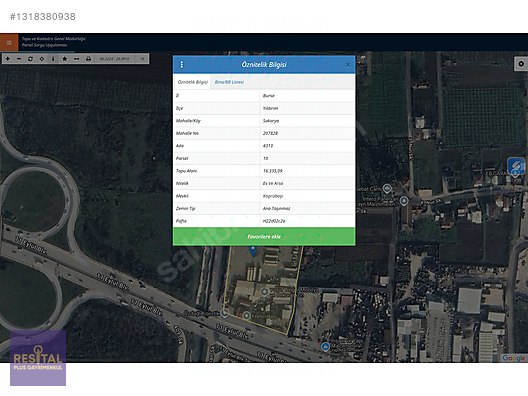Select the measure ruler tool

coord(76,59)
